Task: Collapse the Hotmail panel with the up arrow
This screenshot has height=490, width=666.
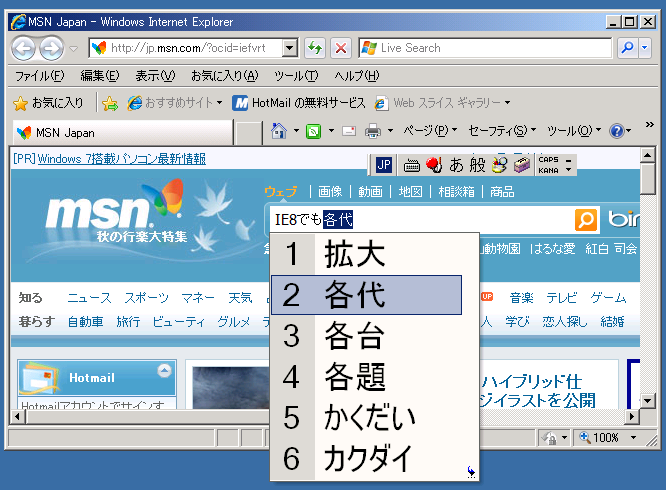Action: [164, 371]
